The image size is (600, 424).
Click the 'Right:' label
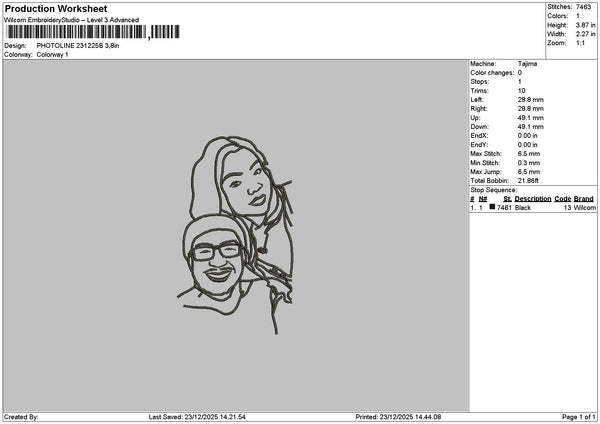click(479, 109)
